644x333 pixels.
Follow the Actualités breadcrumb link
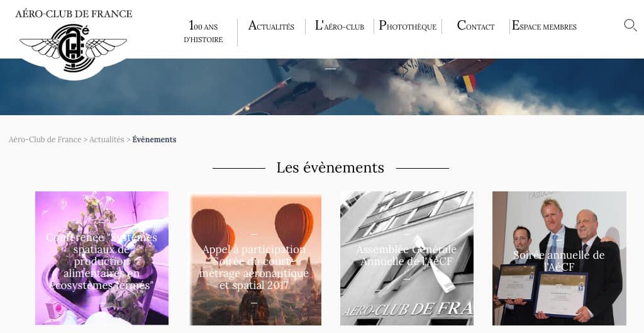click(107, 139)
